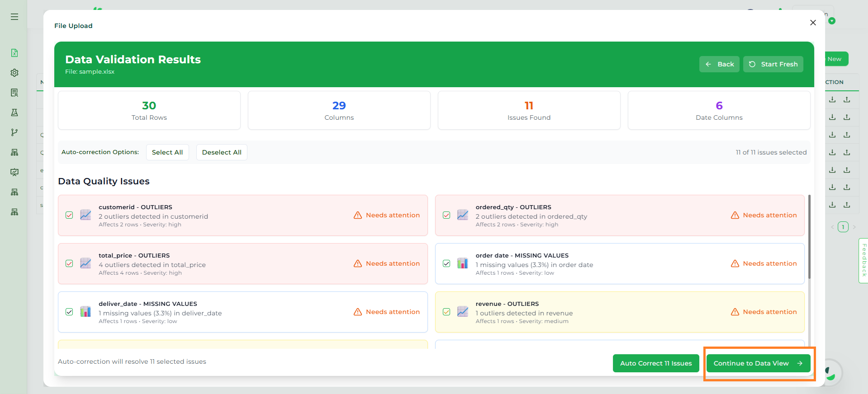Image resolution: width=868 pixels, height=394 pixels.
Task: Click Auto Correct 11 Issues
Action: 655,363
